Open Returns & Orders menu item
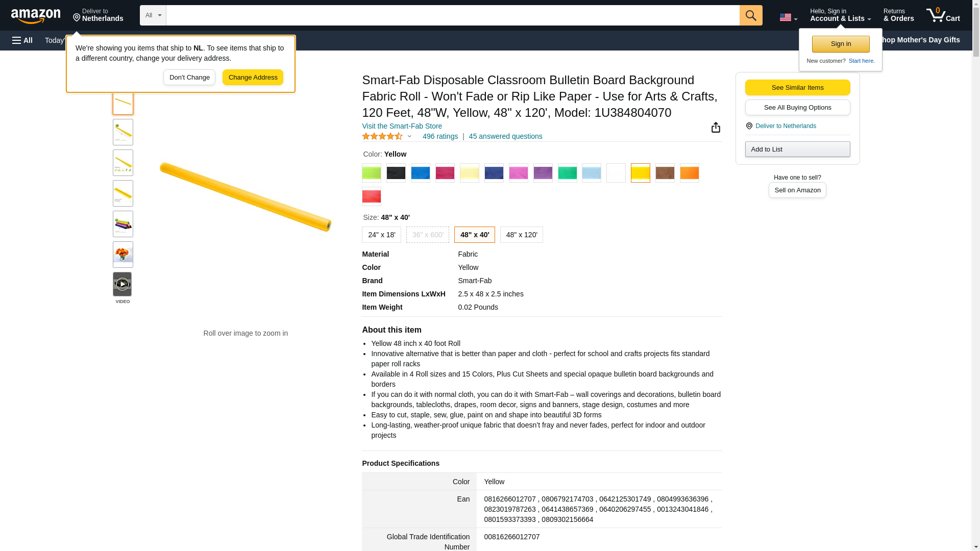This screenshot has height=551, width=980. coord(898,15)
